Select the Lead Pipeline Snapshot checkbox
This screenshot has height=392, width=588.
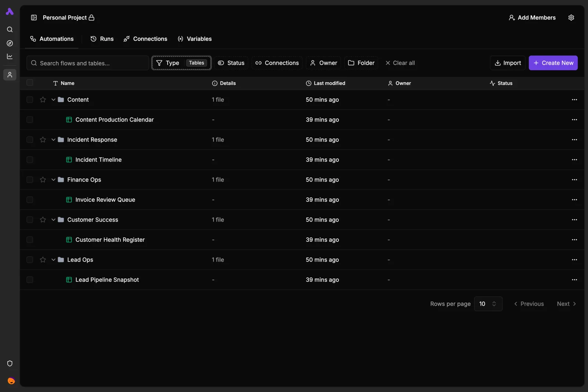click(x=30, y=280)
